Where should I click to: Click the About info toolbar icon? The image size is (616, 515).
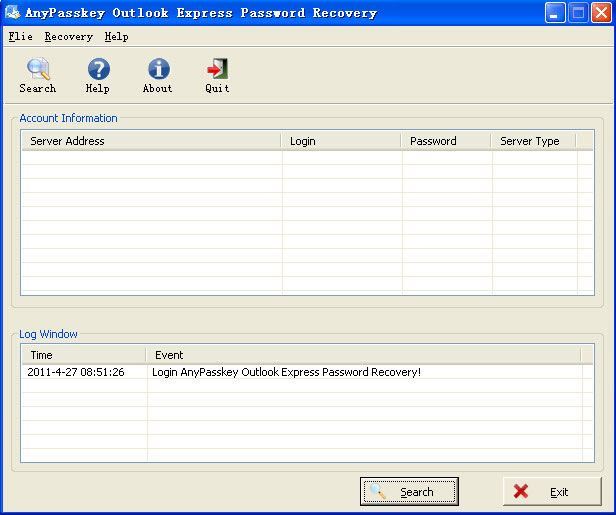click(159, 69)
